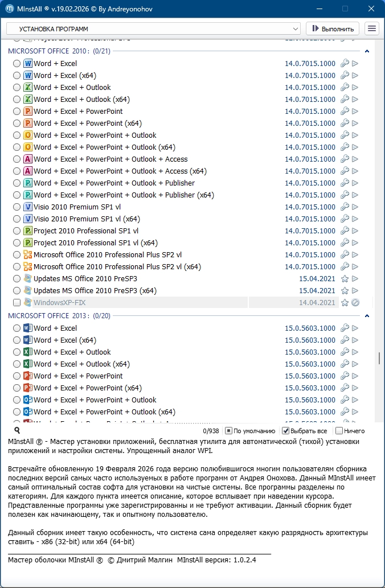This screenshot has width=385, height=588.
Task: Click Office logo icon of Office 2010 Professional Plus SP2 vl
Action: (x=28, y=255)
